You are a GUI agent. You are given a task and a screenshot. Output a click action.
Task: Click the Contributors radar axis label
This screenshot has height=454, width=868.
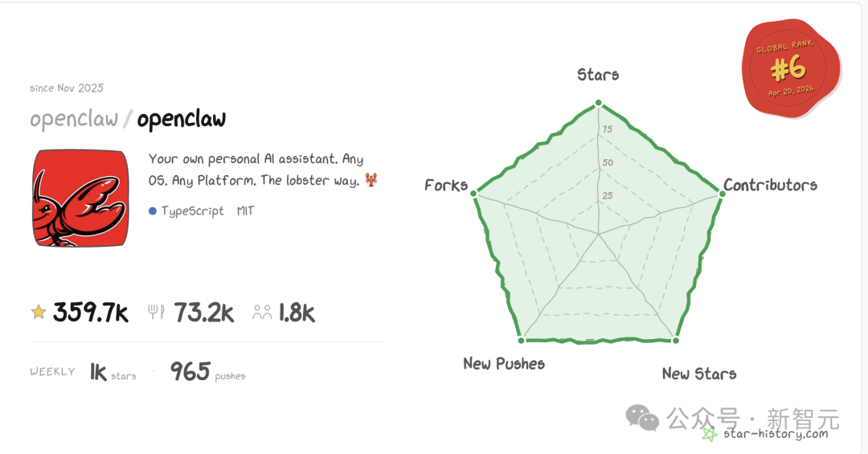click(770, 185)
